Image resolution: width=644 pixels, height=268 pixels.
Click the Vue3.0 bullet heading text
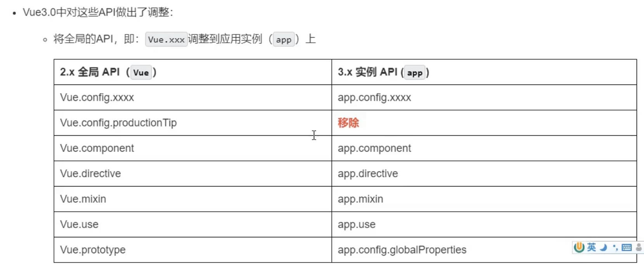point(98,12)
